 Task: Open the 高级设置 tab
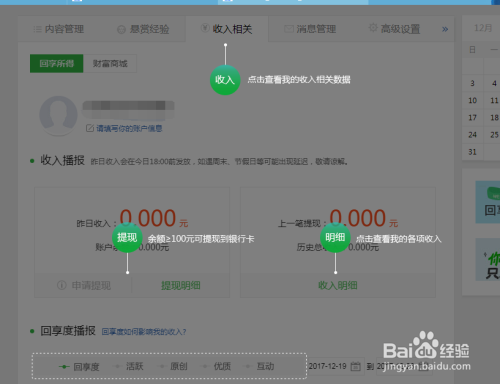(x=394, y=29)
